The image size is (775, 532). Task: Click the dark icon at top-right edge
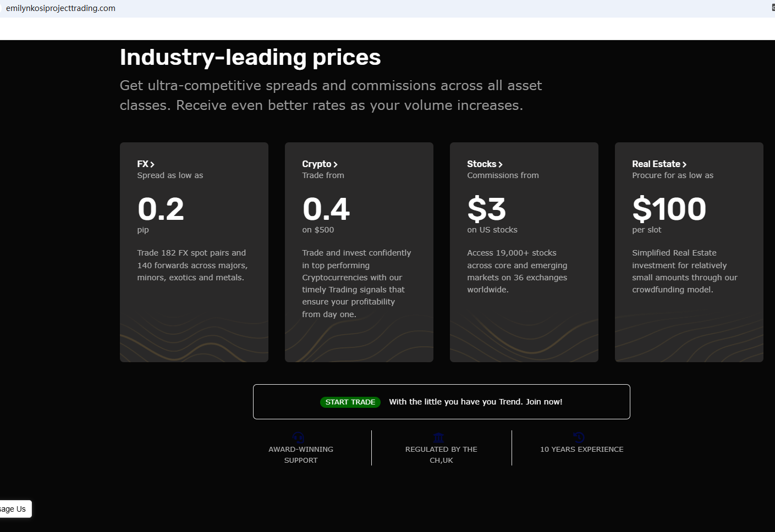[x=772, y=8]
